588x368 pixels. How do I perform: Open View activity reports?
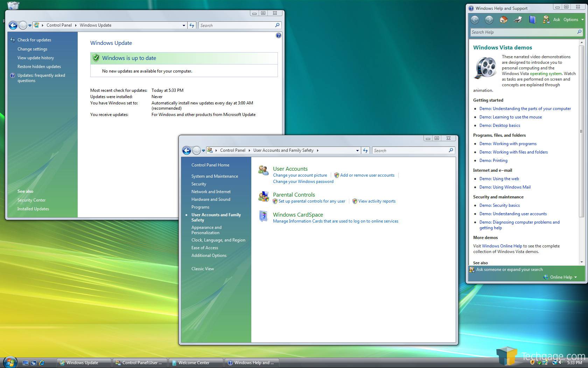pos(377,201)
